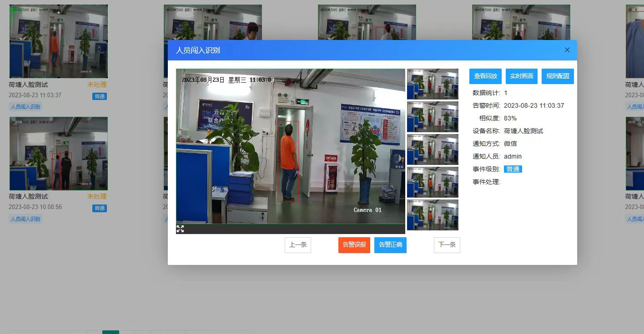Click the fullscreen expand icon on the image
This screenshot has height=334, width=644.
(180, 229)
